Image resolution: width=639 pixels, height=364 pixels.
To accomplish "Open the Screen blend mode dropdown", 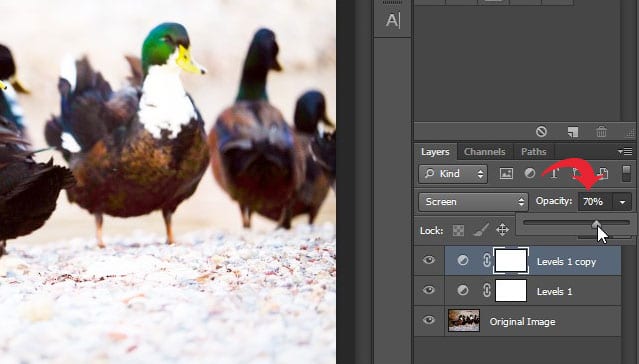I will (473, 202).
